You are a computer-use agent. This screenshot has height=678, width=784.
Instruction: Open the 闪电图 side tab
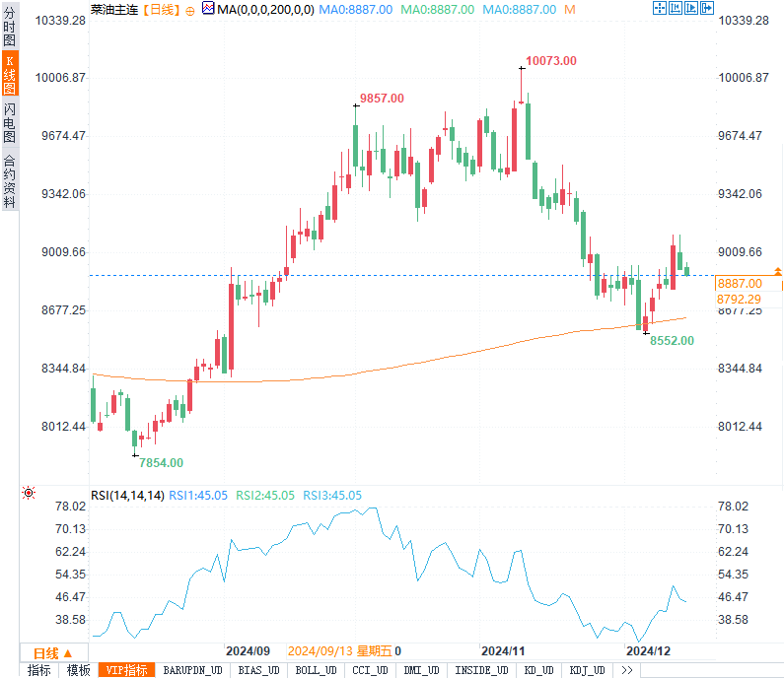coord(10,122)
